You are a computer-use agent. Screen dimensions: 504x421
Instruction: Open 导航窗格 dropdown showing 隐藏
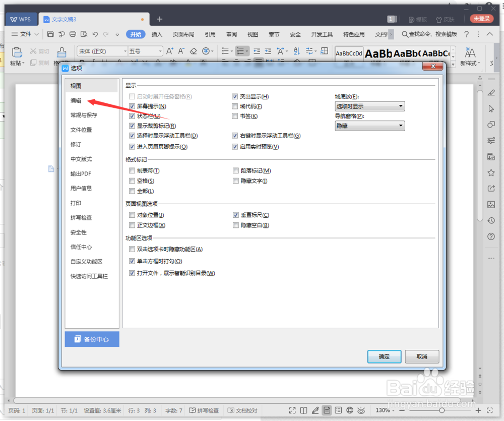click(x=369, y=126)
